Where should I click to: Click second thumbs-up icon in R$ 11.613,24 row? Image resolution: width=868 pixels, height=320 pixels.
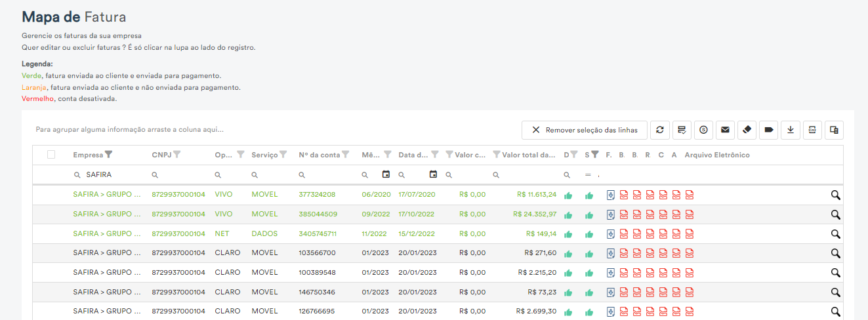(589, 195)
